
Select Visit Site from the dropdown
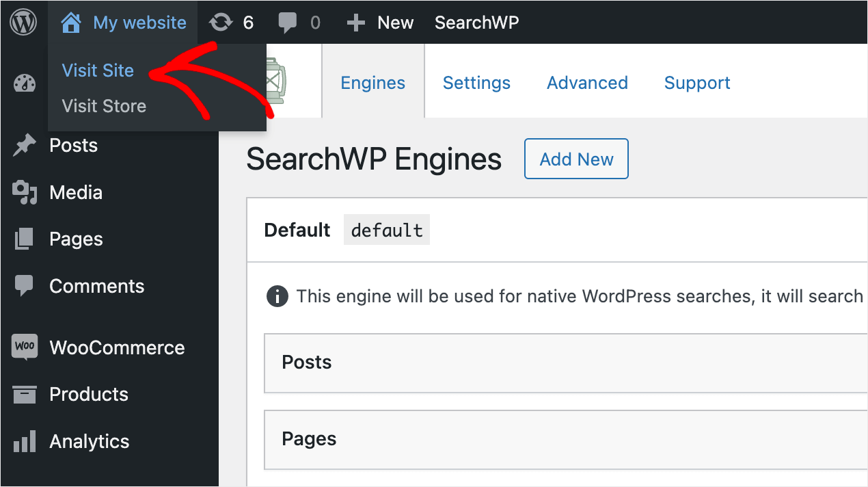point(98,70)
